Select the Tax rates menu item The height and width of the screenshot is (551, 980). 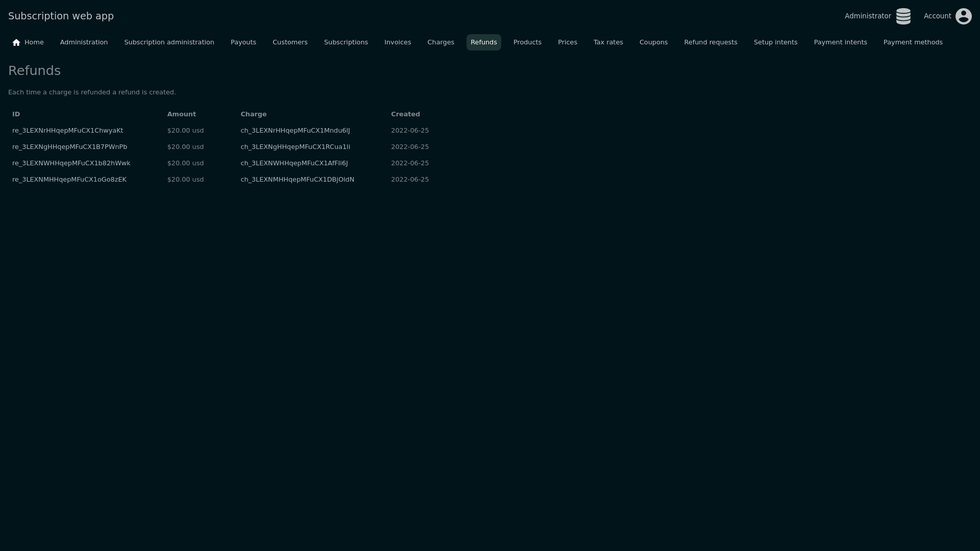pos(608,42)
